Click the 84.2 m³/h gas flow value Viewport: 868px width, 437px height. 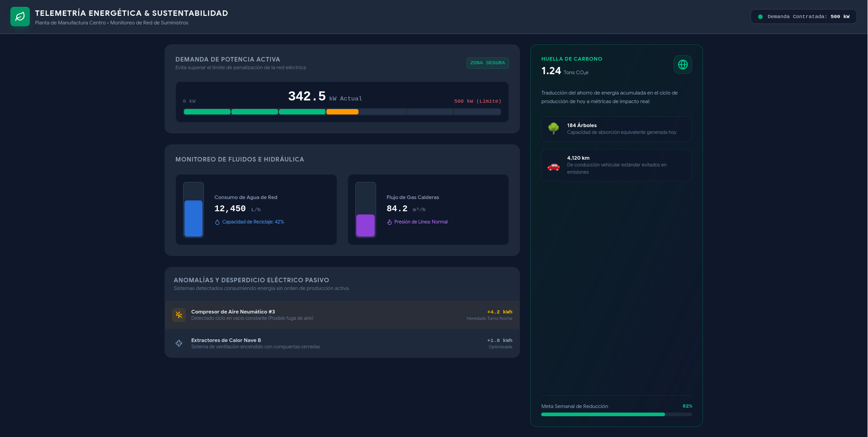406,209
